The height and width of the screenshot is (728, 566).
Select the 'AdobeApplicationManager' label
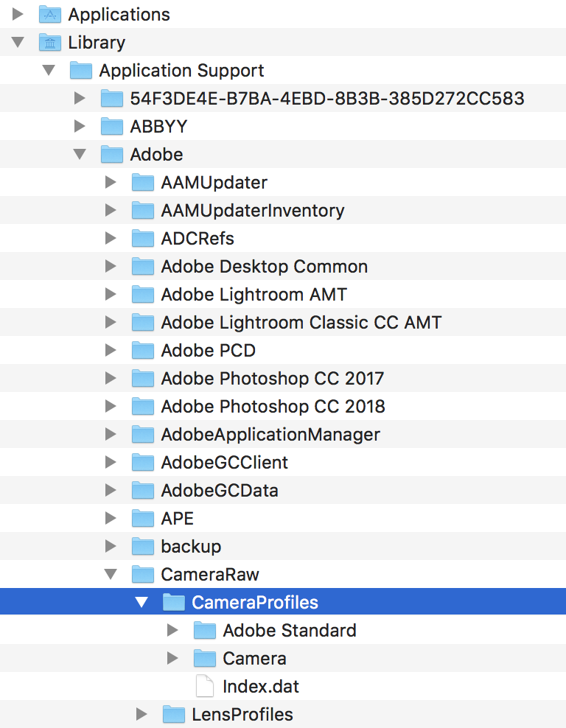(270, 435)
